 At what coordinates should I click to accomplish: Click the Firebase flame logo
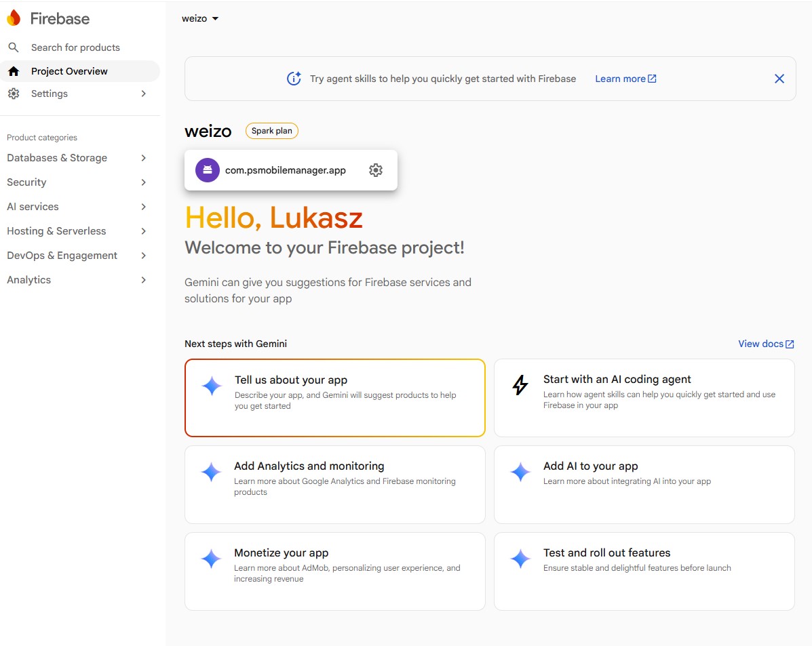(14, 18)
